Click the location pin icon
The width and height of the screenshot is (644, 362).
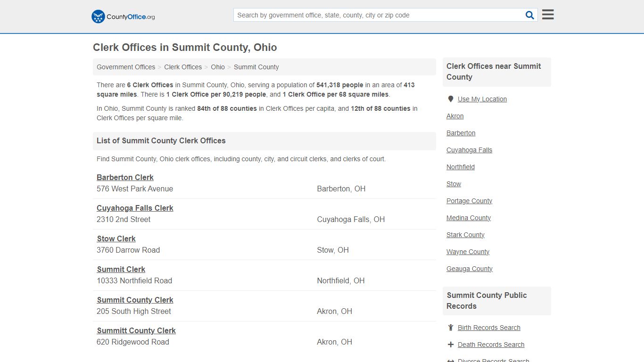click(450, 99)
